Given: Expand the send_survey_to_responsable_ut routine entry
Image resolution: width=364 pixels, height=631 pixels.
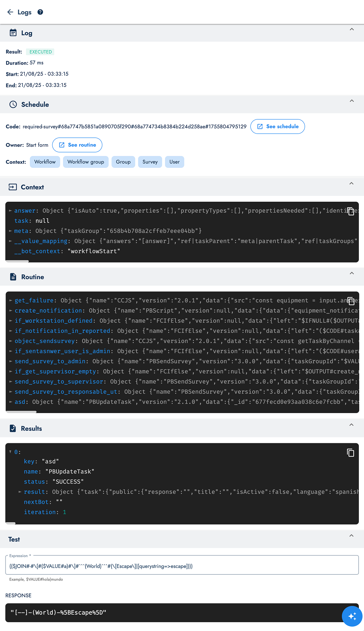Looking at the screenshot, I should tap(11, 392).
